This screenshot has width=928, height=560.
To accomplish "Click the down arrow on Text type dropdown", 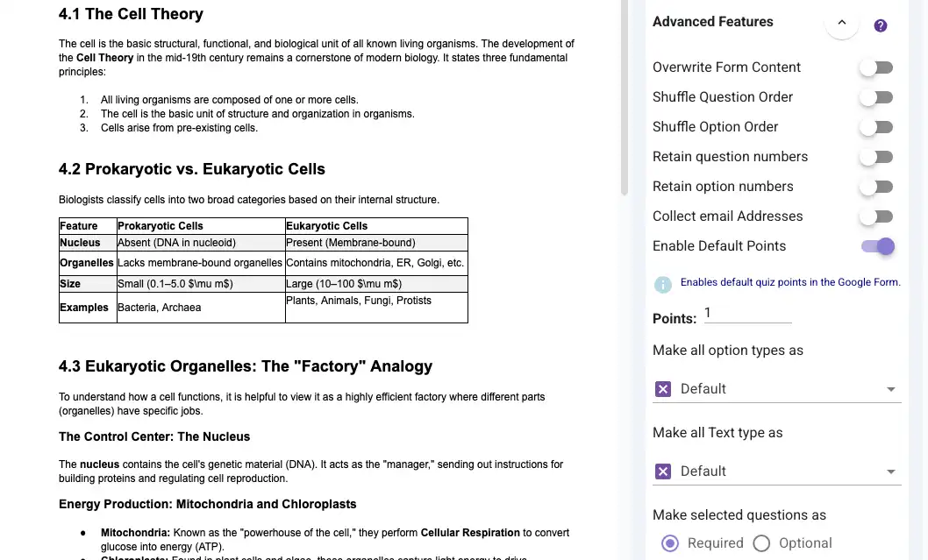I will point(891,471).
